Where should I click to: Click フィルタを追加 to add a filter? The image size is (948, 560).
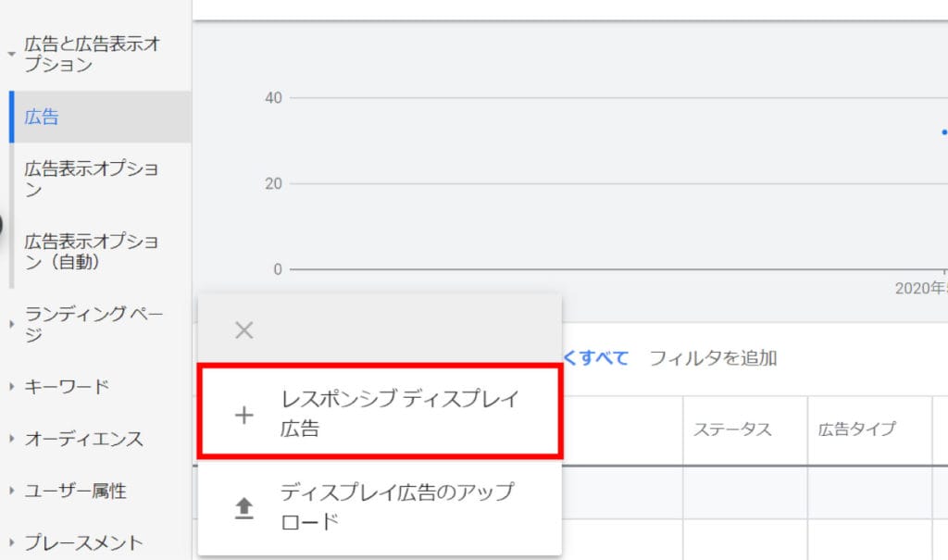(712, 358)
